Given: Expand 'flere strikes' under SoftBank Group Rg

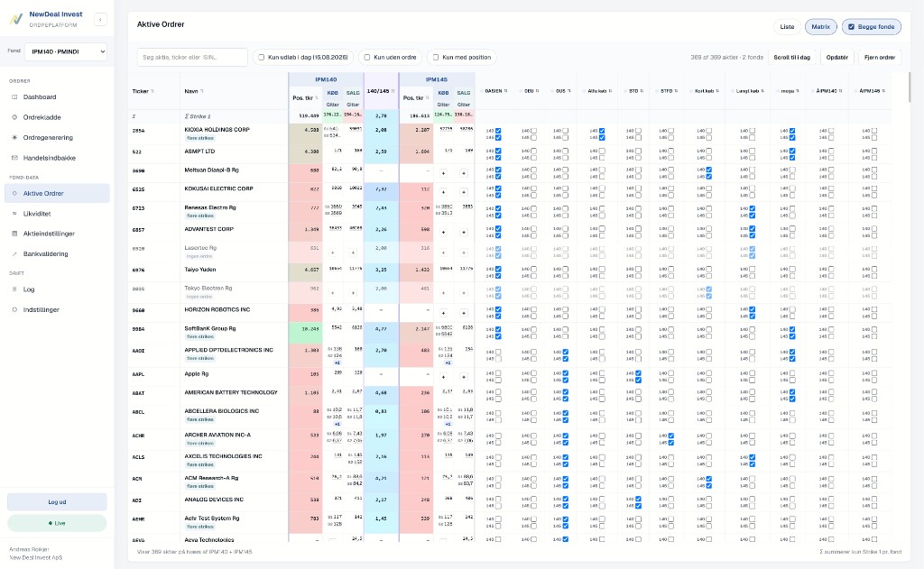Looking at the screenshot, I should [x=200, y=337].
